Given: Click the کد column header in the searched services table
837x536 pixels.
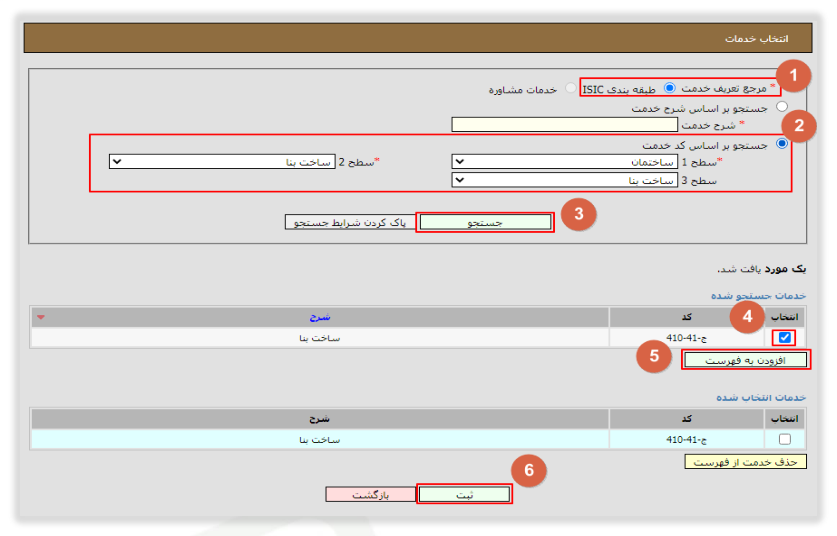Looking at the screenshot, I should pos(686,317).
